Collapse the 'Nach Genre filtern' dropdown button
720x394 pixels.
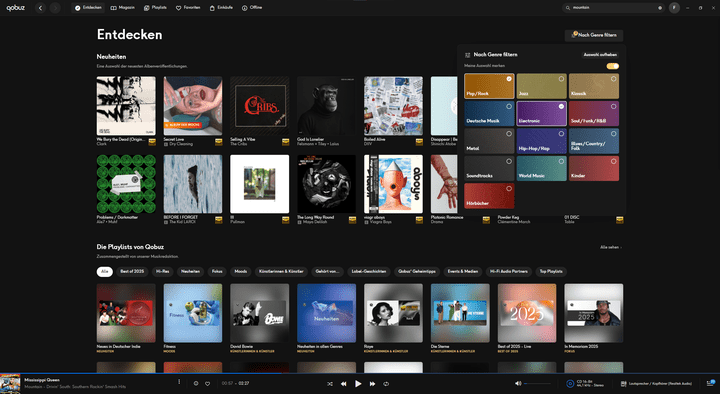pyautogui.click(x=594, y=35)
